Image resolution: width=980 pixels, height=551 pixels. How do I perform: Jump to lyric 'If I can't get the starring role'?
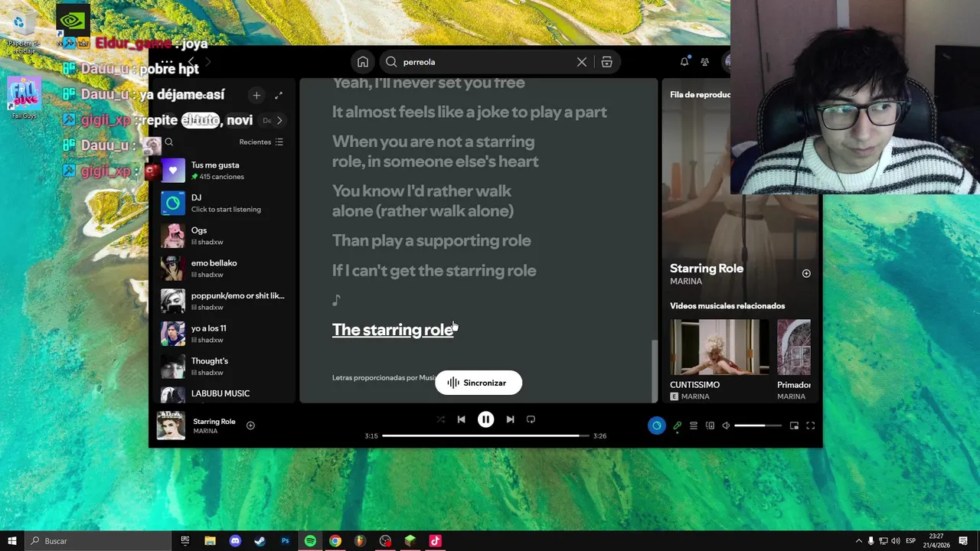click(434, 270)
